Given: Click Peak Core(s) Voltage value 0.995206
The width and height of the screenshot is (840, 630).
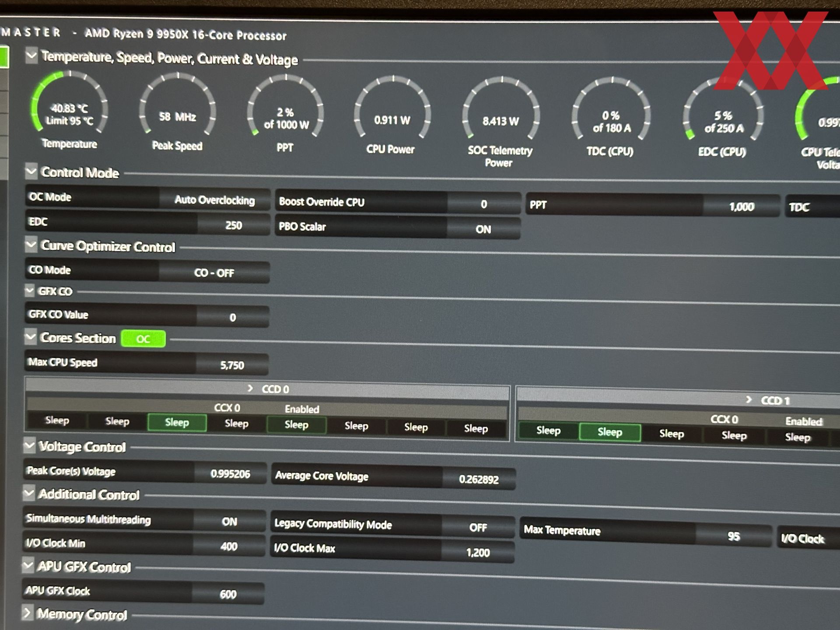Looking at the screenshot, I should point(230,474).
